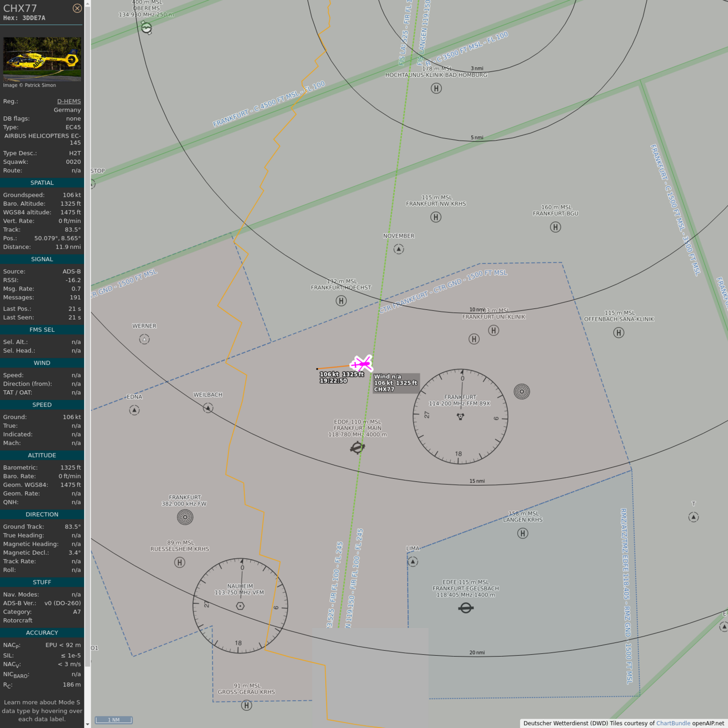The width and height of the screenshot is (728, 728).
Task: Close the CHX77 aircraft info panel
Action: tap(77, 8)
